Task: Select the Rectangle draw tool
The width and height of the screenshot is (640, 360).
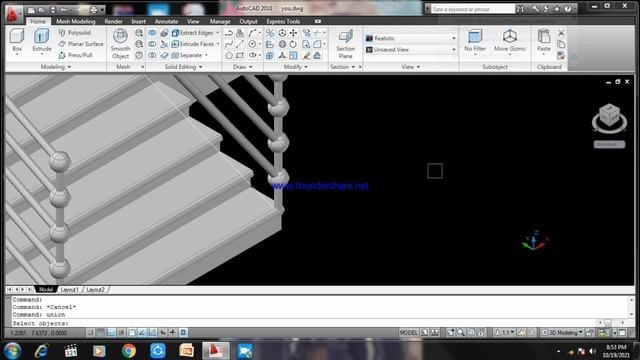Action: tap(240, 55)
